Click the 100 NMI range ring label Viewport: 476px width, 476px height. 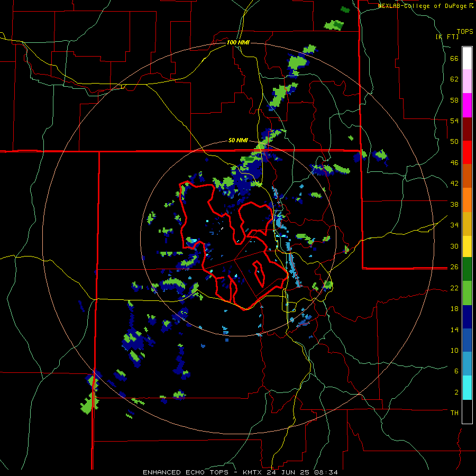tap(238, 42)
